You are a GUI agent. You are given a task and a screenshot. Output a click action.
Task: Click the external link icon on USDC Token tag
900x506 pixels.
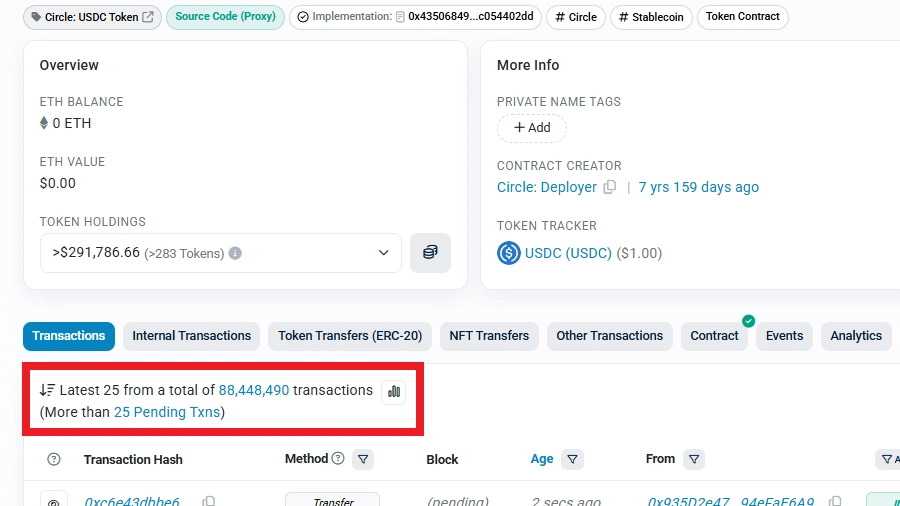pyautogui.click(x=148, y=17)
